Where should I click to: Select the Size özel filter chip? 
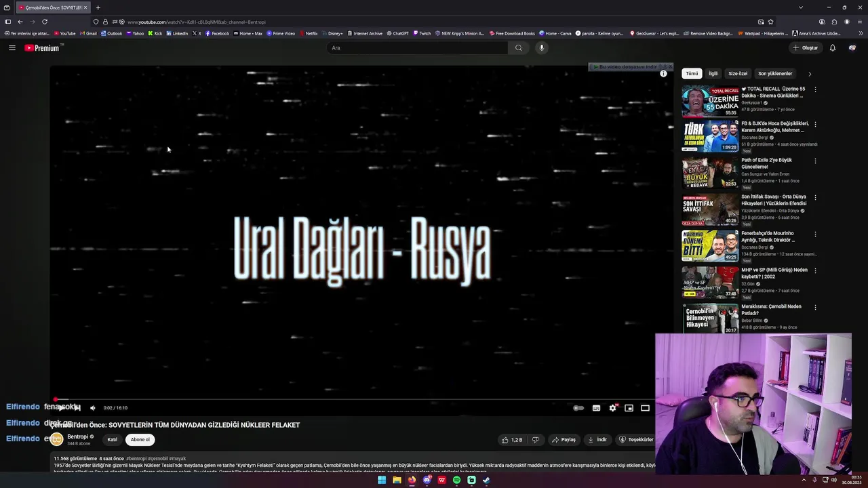(x=738, y=73)
